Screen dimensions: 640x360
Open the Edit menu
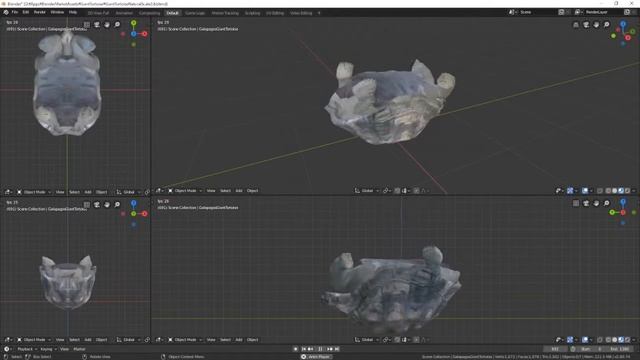(x=26, y=12)
